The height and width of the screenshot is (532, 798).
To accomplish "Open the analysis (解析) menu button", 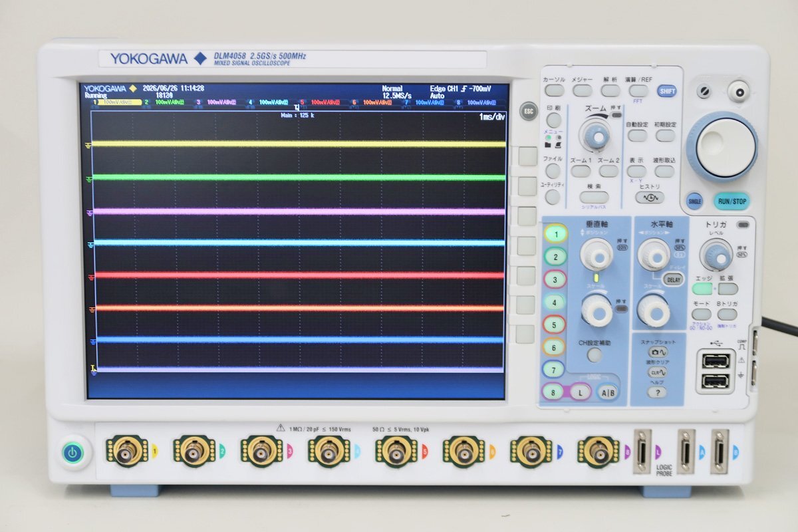I will 610,90.
